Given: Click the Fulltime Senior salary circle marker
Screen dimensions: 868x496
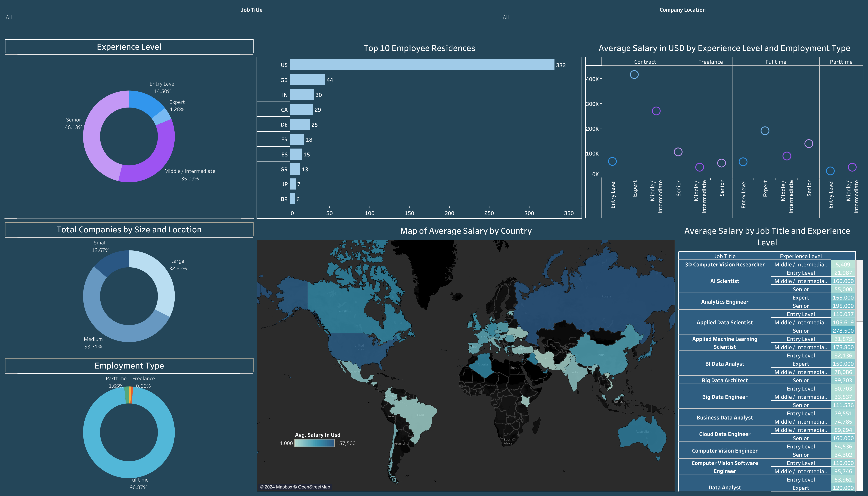Looking at the screenshot, I should coord(808,144).
